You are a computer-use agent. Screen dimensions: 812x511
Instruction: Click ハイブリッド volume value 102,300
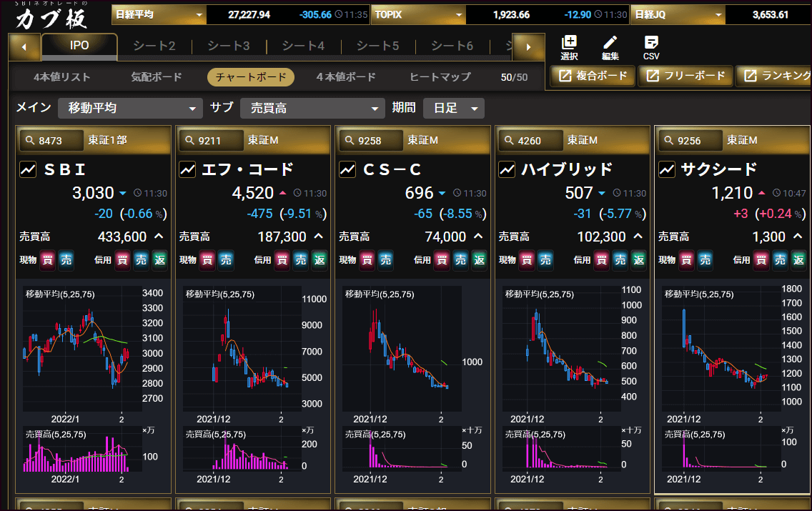coord(602,237)
